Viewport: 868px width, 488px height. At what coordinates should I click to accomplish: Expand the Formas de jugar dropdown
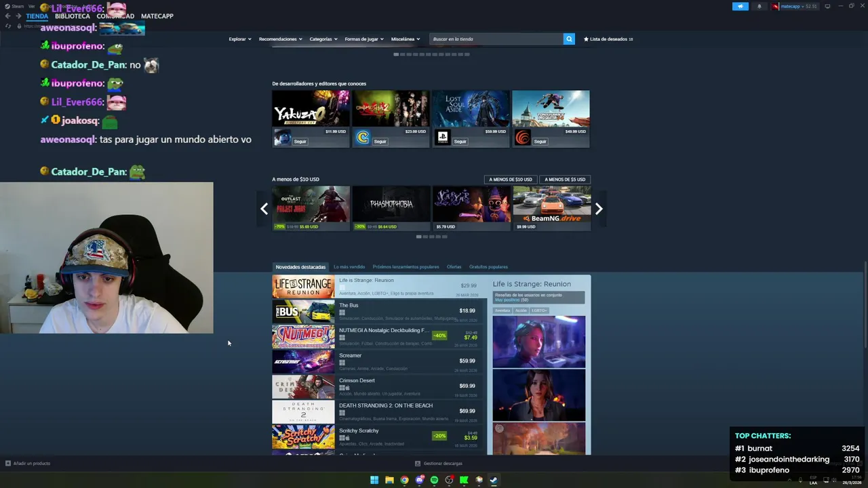pos(364,39)
